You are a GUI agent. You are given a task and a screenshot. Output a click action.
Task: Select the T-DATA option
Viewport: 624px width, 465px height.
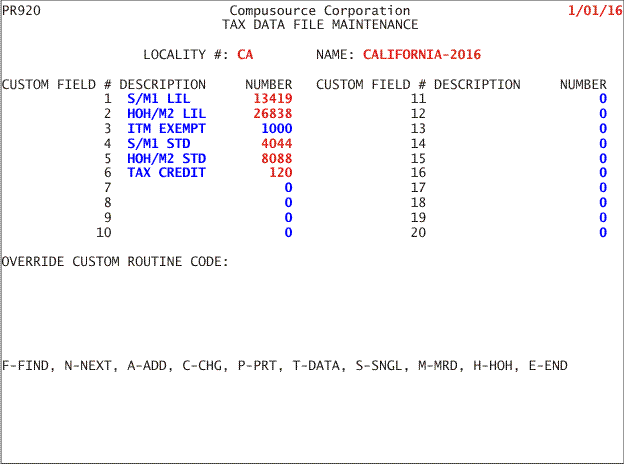tap(317, 365)
